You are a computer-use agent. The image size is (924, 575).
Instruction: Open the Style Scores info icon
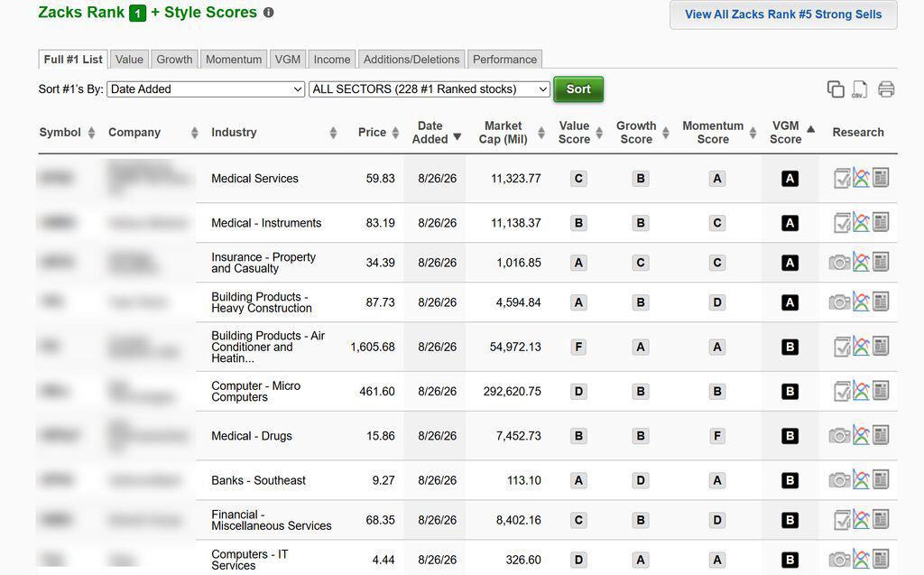click(x=268, y=13)
